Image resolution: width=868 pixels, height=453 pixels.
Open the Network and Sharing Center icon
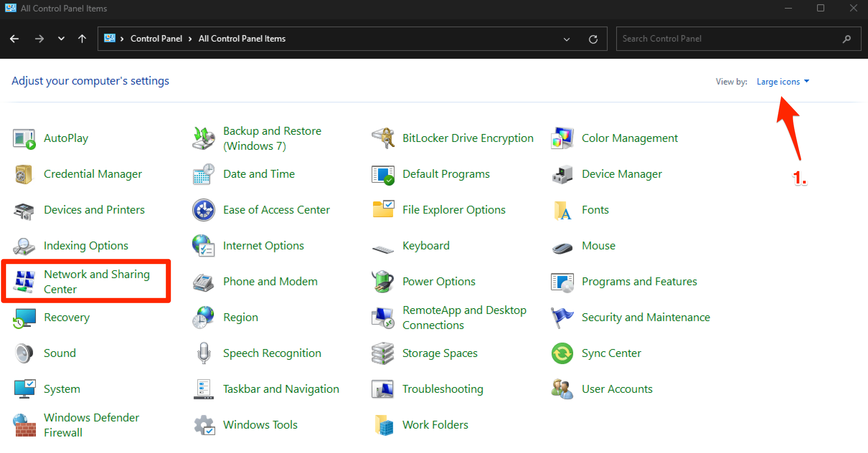pyautogui.click(x=24, y=282)
